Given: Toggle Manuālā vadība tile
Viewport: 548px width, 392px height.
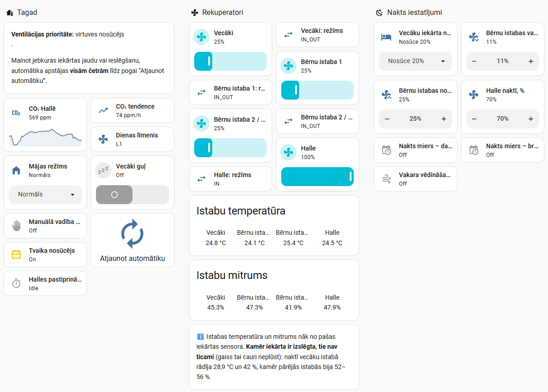Looking at the screenshot, I should [45, 226].
